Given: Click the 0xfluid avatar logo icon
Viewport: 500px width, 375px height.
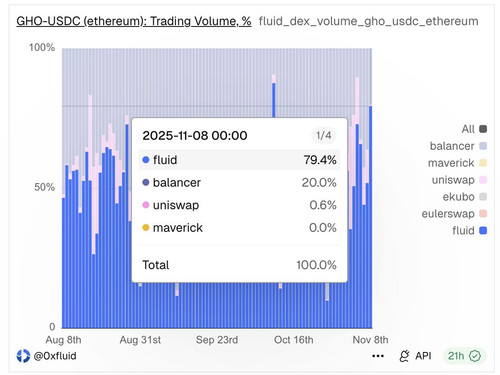Looking at the screenshot, I should coord(23,356).
